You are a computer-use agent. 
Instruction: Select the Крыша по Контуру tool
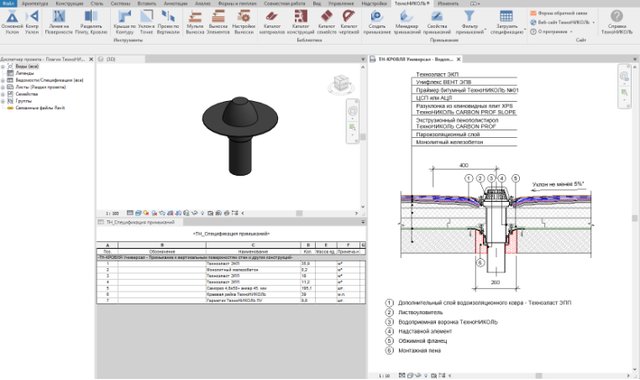[124, 22]
